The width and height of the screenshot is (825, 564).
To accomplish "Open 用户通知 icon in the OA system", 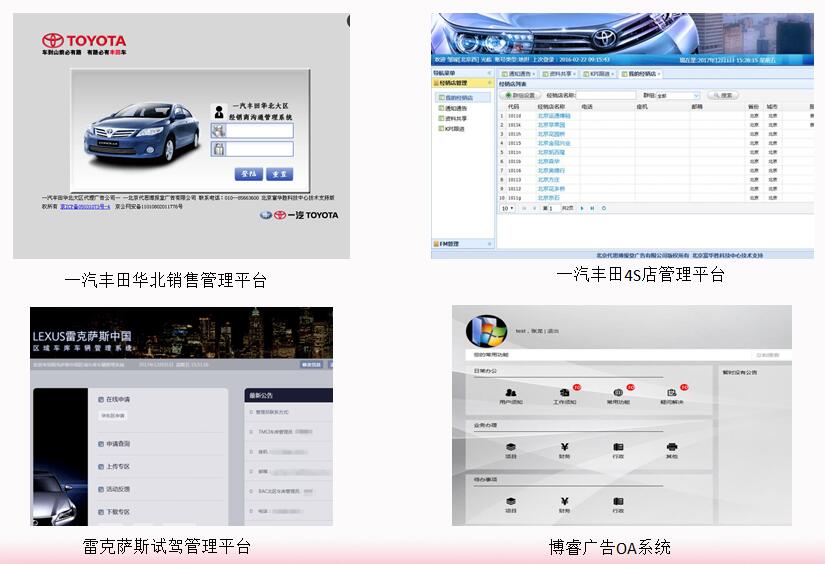I will coord(510,392).
